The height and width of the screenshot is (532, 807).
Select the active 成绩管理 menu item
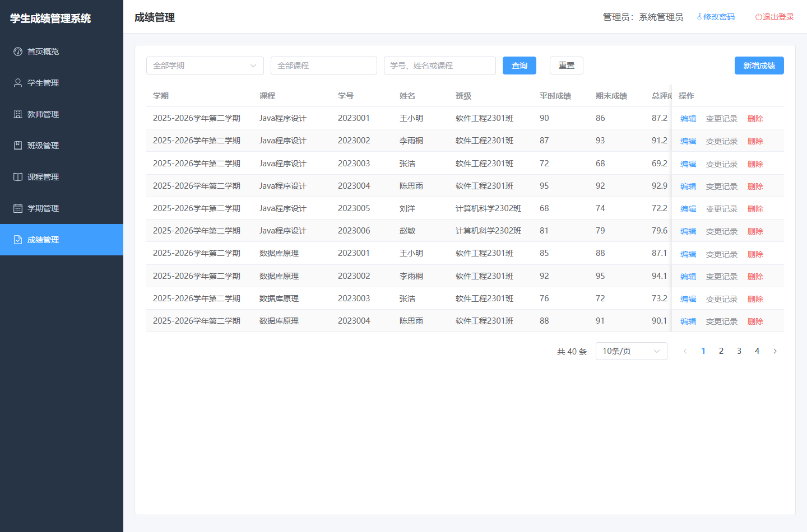pos(62,240)
